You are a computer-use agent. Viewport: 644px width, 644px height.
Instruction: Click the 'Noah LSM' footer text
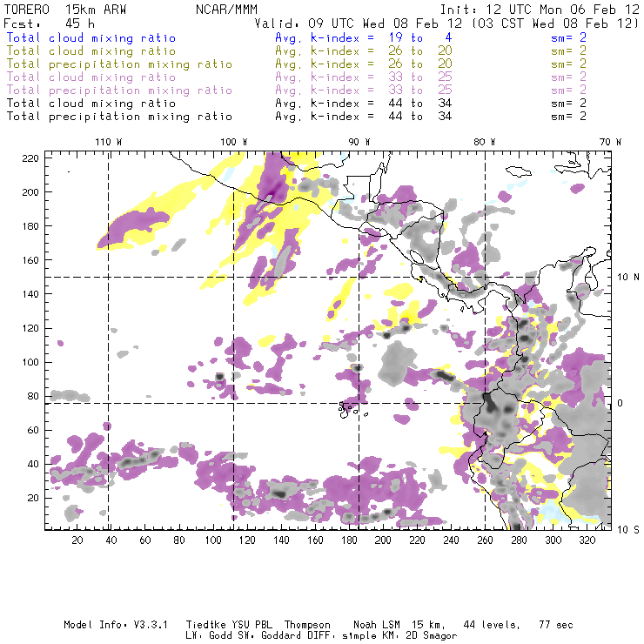(377, 625)
